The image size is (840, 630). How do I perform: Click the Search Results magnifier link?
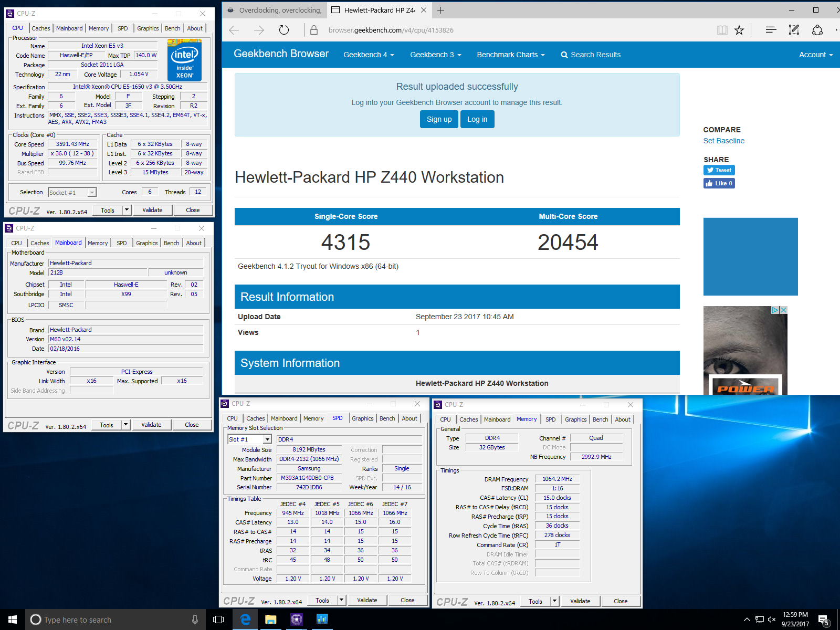tap(591, 55)
